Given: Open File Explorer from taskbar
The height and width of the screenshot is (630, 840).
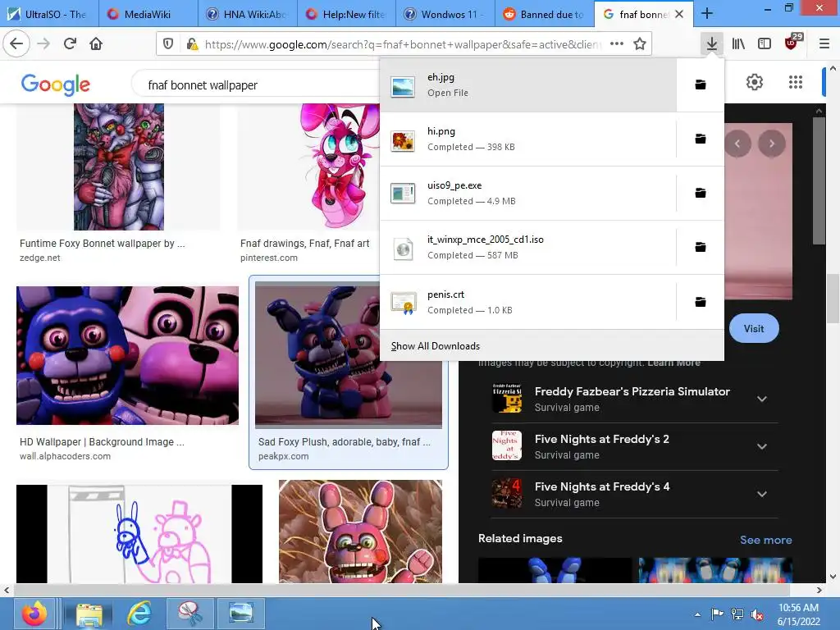Looking at the screenshot, I should point(89,614).
